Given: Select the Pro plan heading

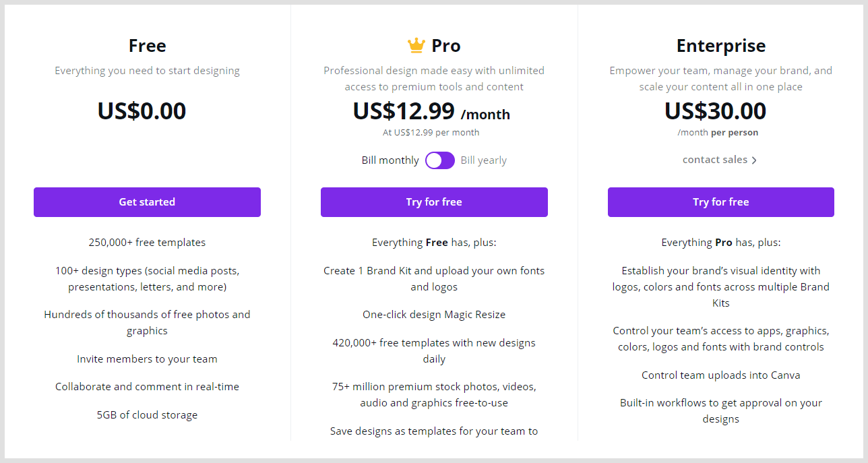Looking at the screenshot, I should pos(446,46).
